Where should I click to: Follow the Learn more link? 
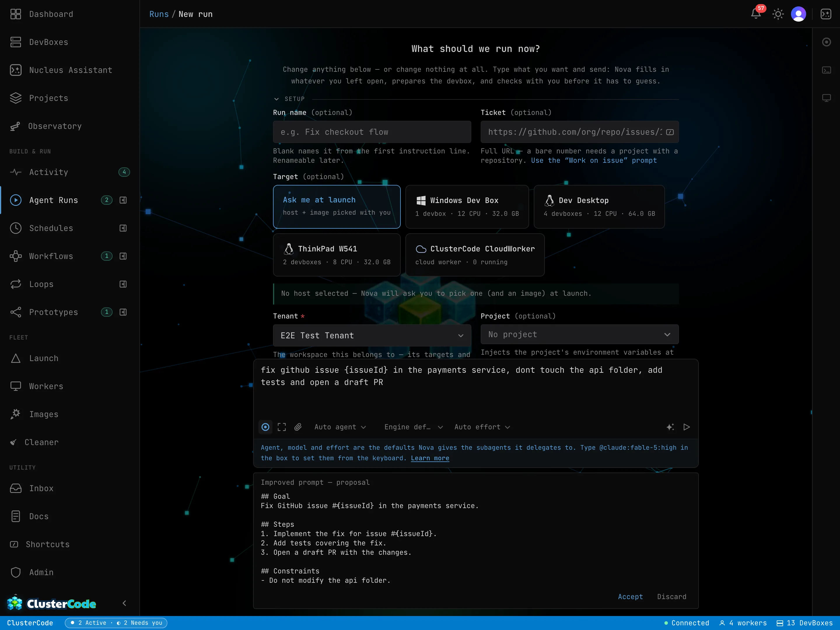430,458
